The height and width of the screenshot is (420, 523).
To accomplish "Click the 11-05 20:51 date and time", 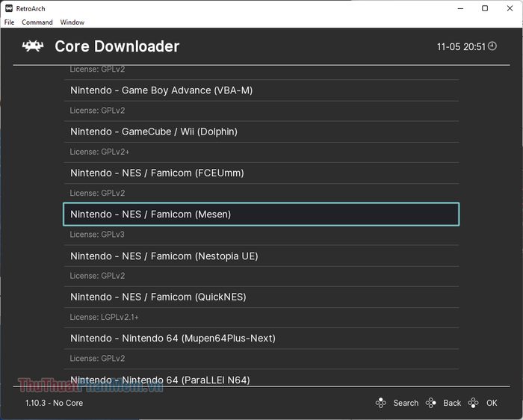I will click(x=461, y=46).
